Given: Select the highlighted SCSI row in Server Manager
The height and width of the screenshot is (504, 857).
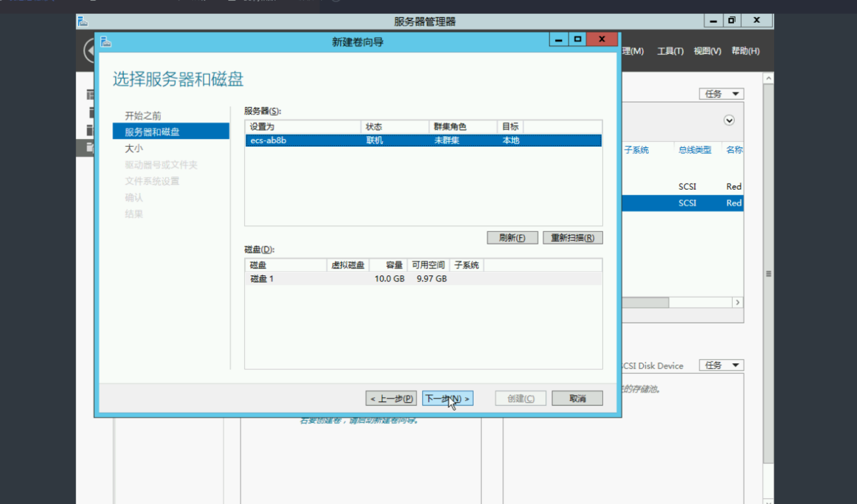Looking at the screenshot, I should point(682,203).
